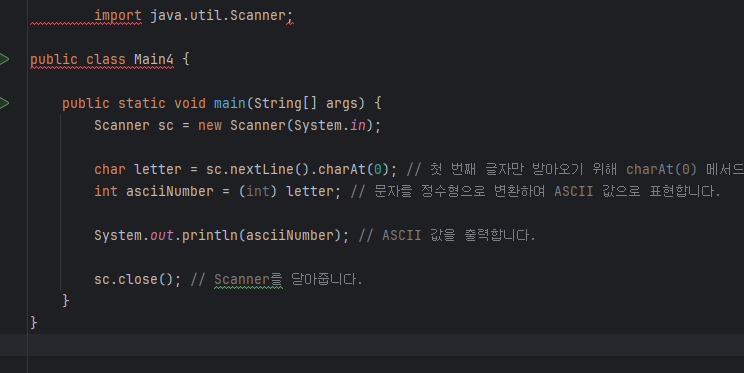Image resolution: width=744 pixels, height=373 pixels.
Task: Click the closing brace of class
Action: pos(33,323)
